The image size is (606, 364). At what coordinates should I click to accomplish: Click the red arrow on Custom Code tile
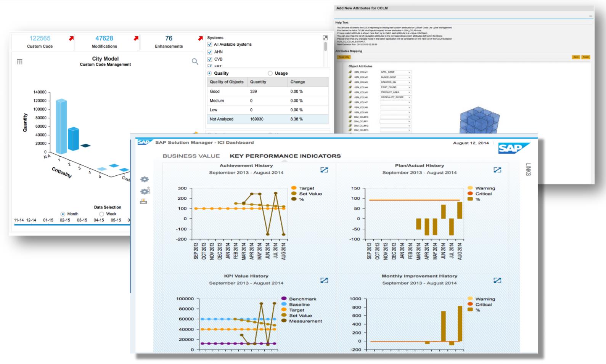[x=71, y=38]
